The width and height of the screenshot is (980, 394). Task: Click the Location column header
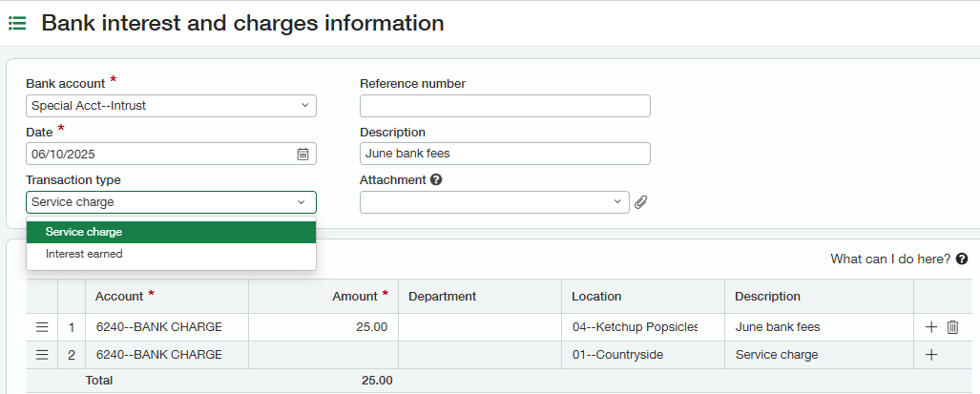(x=643, y=297)
